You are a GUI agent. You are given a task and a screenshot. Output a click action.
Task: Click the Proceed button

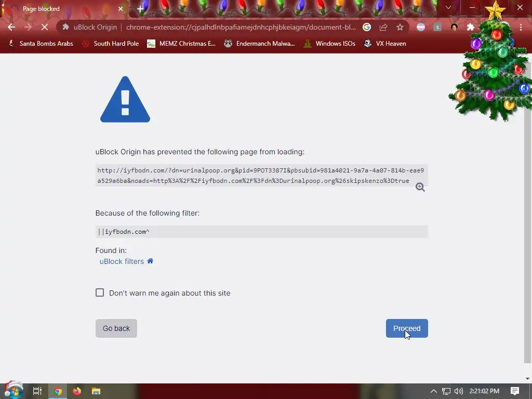[407, 328]
